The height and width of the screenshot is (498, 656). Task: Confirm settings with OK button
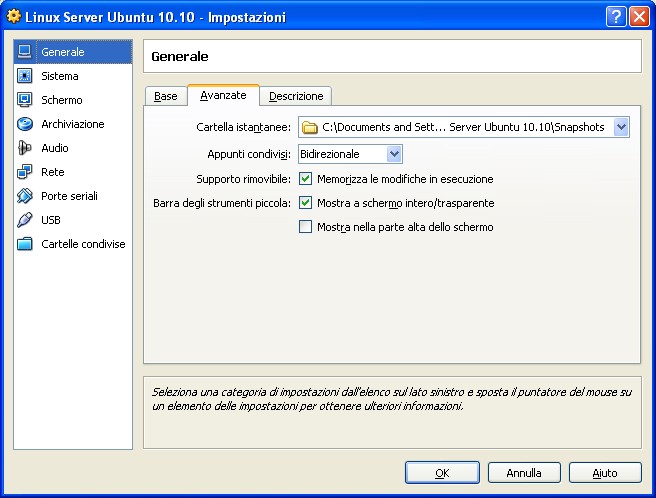click(x=442, y=473)
